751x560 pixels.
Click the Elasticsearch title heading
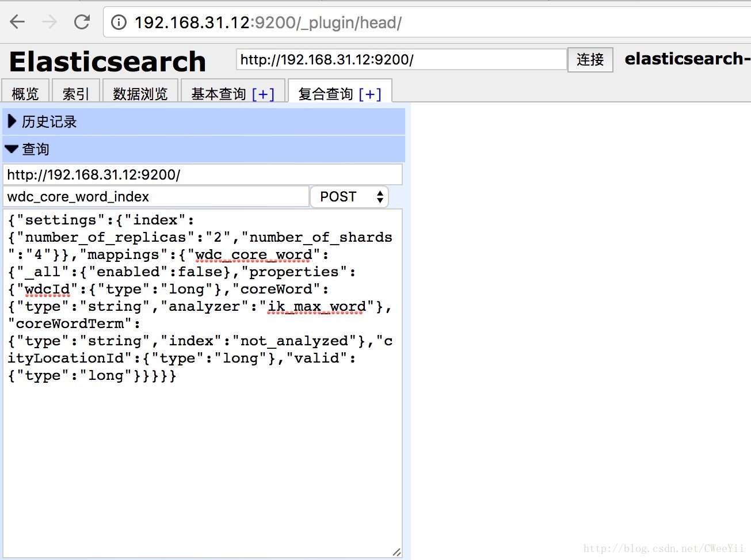(x=108, y=62)
